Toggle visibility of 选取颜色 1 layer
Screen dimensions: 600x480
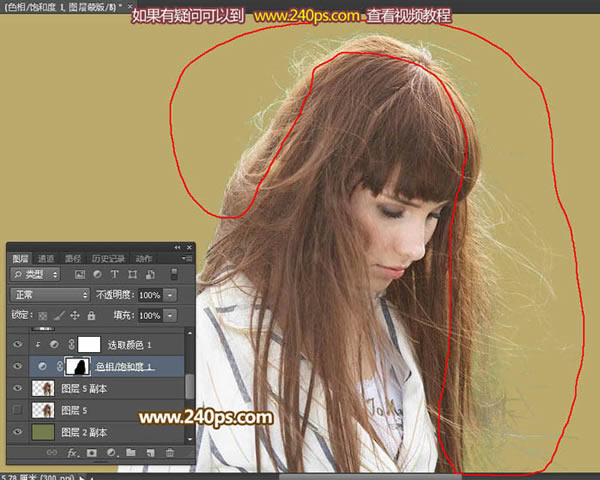(16, 344)
